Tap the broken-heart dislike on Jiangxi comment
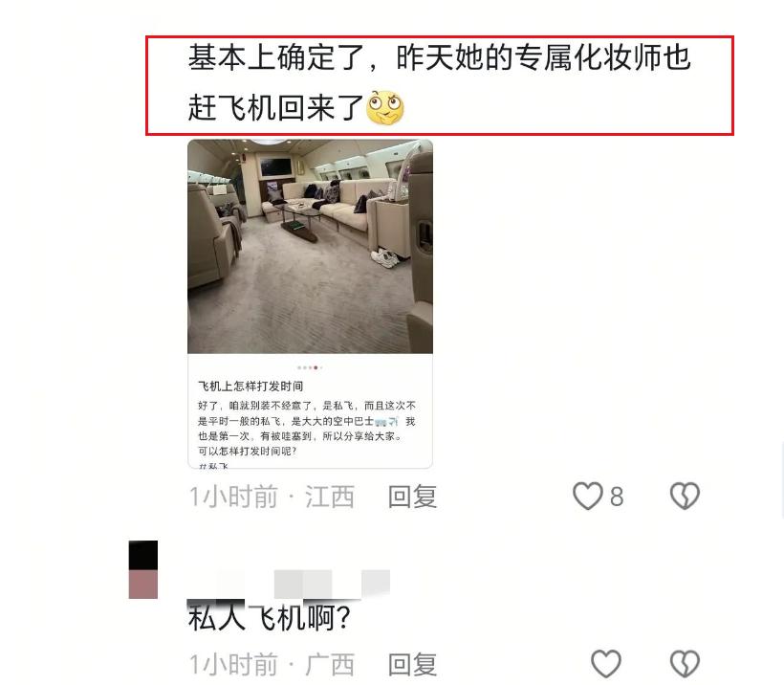Screen dimensions: 784x685 [685, 496]
